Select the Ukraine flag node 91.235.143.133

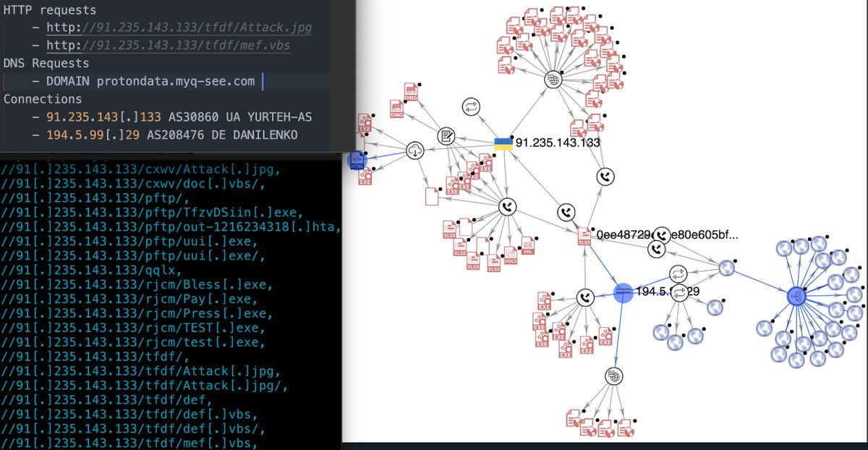pyautogui.click(x=503, y=144)
